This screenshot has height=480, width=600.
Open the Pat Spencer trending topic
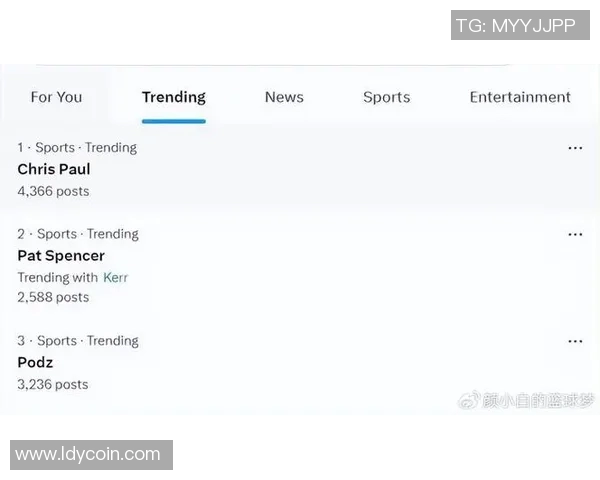point(61,255)
